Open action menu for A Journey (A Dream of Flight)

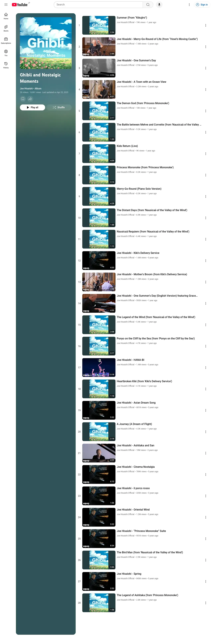[206, 432]
